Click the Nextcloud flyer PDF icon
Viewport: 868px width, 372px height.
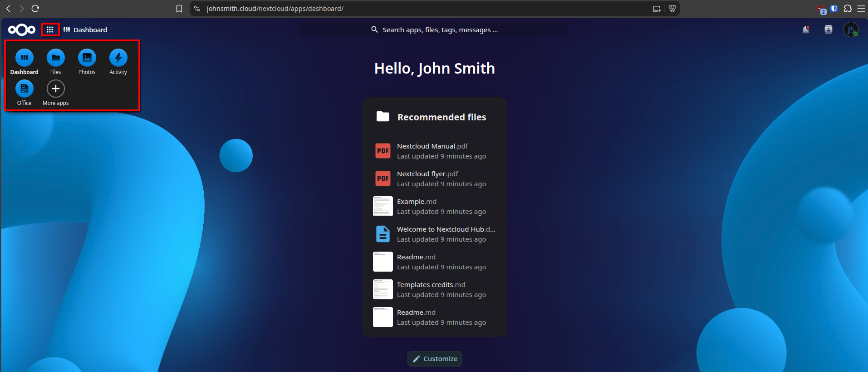tap(383, 179)
